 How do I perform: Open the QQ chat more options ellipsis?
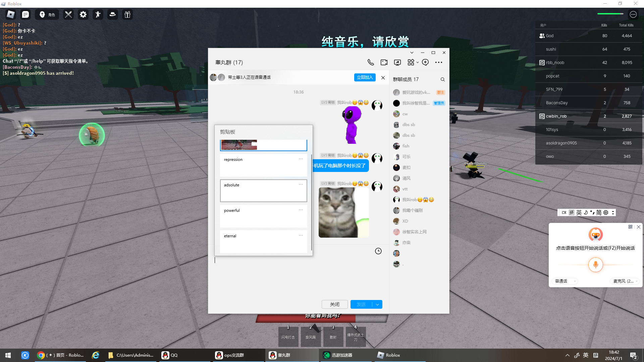click(439, 62)
